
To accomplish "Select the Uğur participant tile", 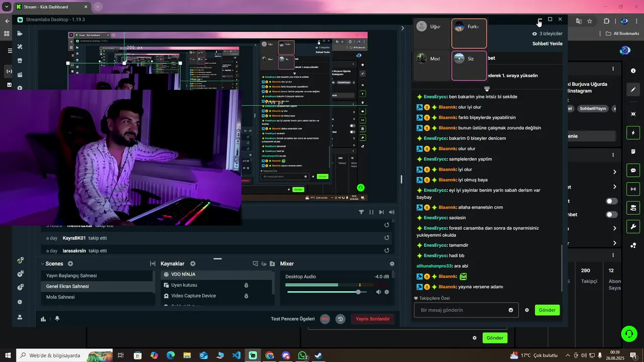I will pos(432,34).
